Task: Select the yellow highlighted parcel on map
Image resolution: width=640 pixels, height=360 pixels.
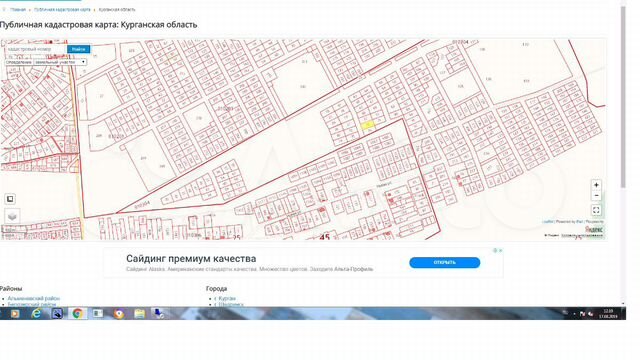Action: click(368, 125)
